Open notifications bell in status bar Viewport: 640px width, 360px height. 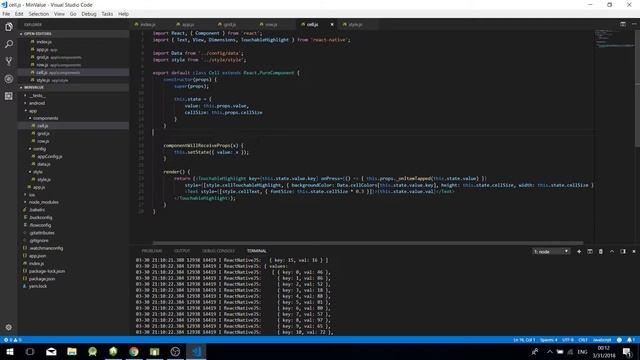tap(631, 340)
